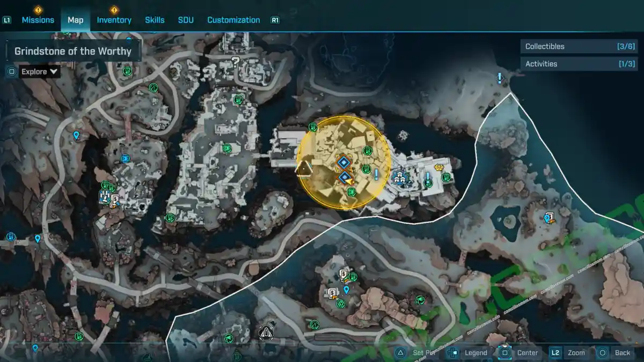Click the Set Pin triangle button
Image resolution: width=644 pixels, height=362 pixels.
pos(400,352)
